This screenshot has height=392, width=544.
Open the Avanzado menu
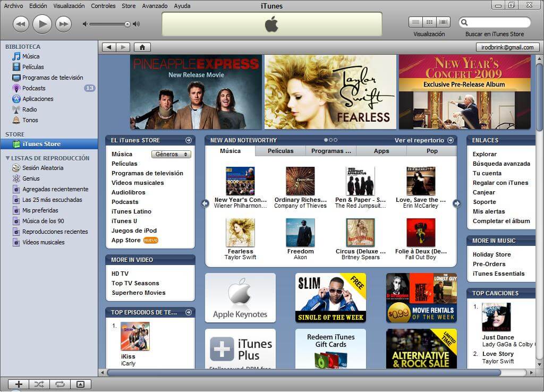pos(155,6)
